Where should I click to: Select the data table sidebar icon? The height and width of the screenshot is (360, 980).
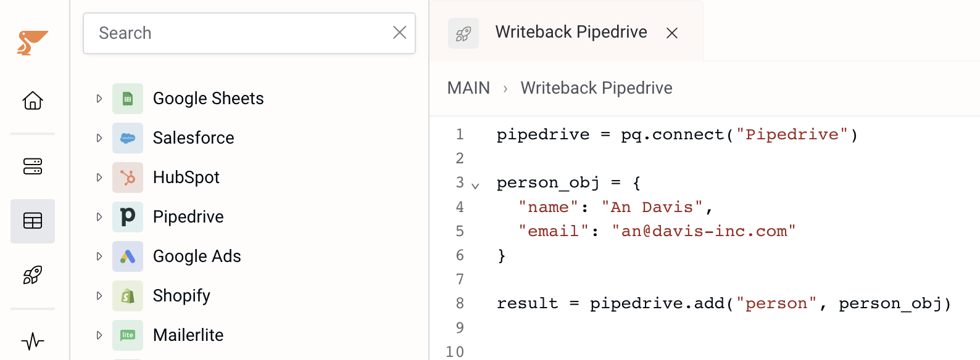click(x=33, y=221)
